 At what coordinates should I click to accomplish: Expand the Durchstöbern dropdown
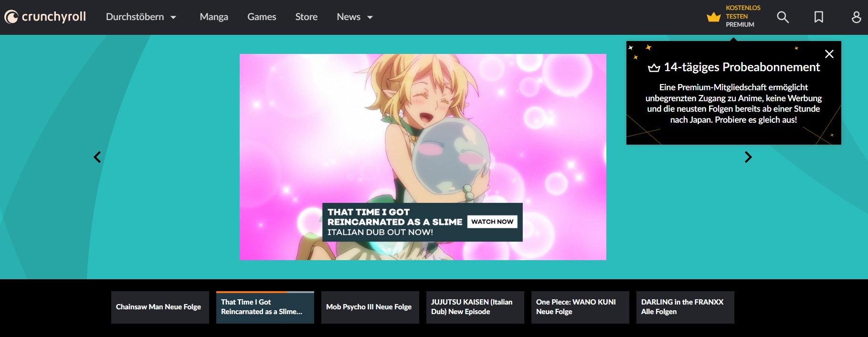pos(141,17)
